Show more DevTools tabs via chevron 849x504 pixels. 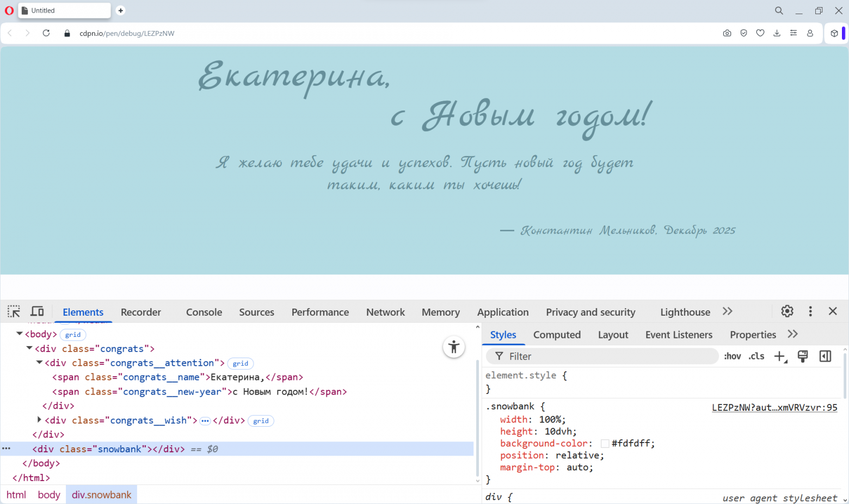click(x=728, y=311)
